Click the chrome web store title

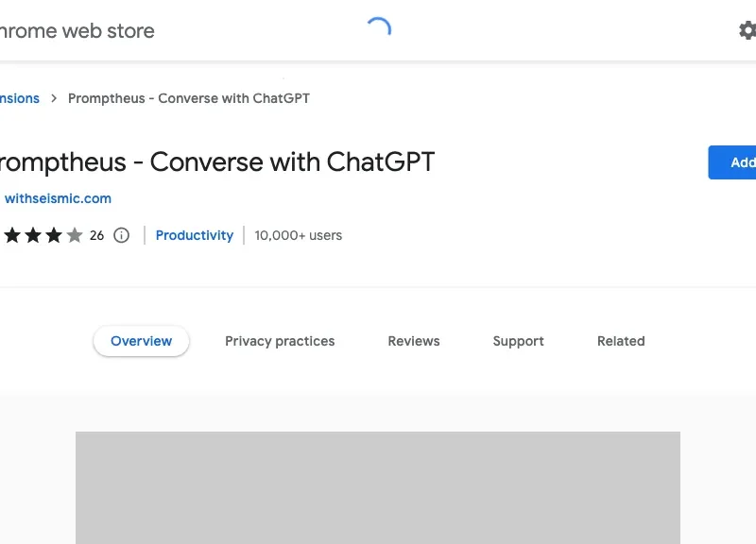coord(76,30)
